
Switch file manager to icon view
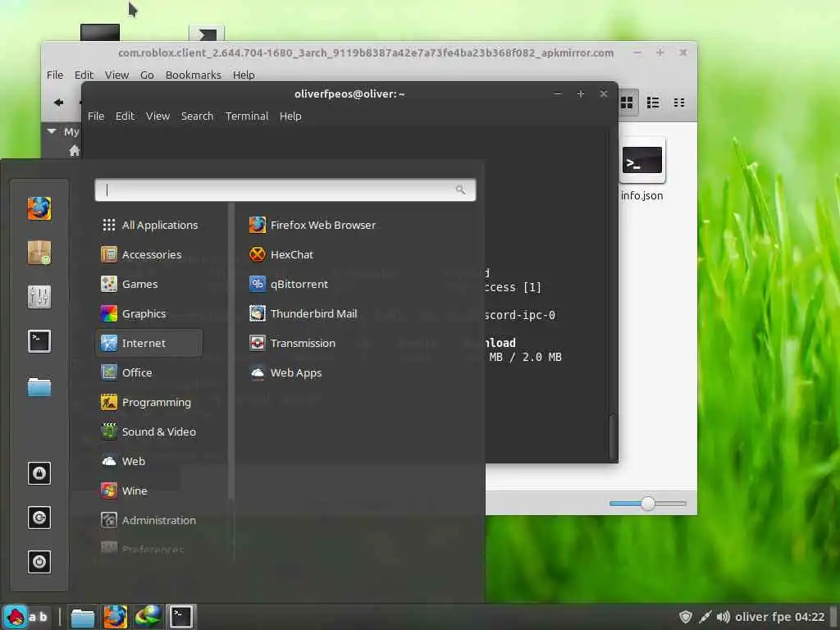point(627,103)
